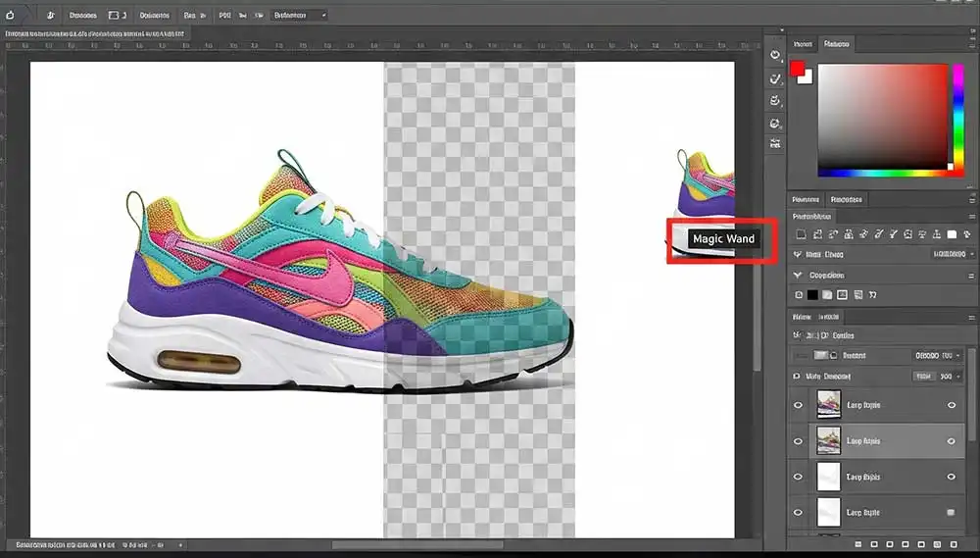Switch to the first tab of the Layers panel
The height and width of the screenshot is (558, 980).
tap(802, 317)
